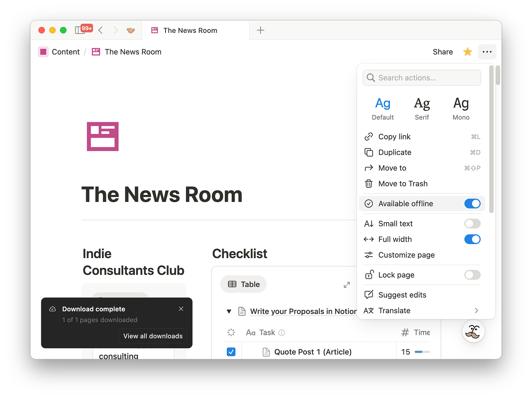The height and width of the screenshot is (399, 532).
Task: Click the menu panel scrollbar
Action: pyautogui.click(x=491, y=139)
